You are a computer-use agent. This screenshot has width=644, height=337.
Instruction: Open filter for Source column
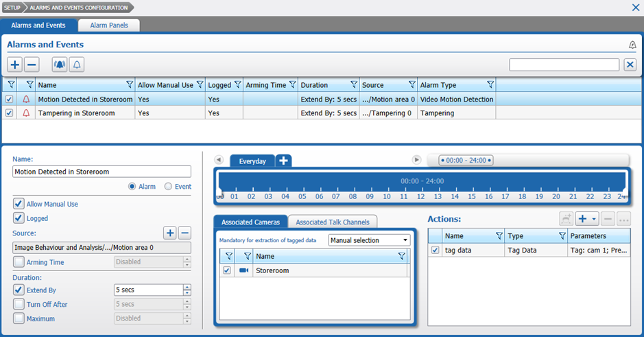[412, 84]
